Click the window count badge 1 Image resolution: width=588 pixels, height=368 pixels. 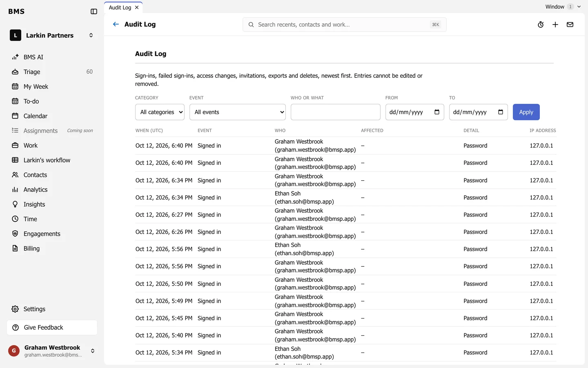coord(570,7)
